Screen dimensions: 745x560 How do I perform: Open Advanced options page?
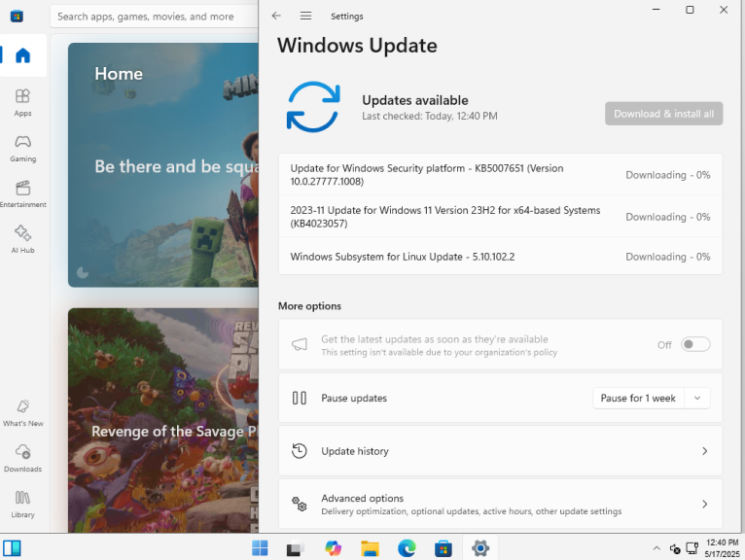tap(500, 504)
